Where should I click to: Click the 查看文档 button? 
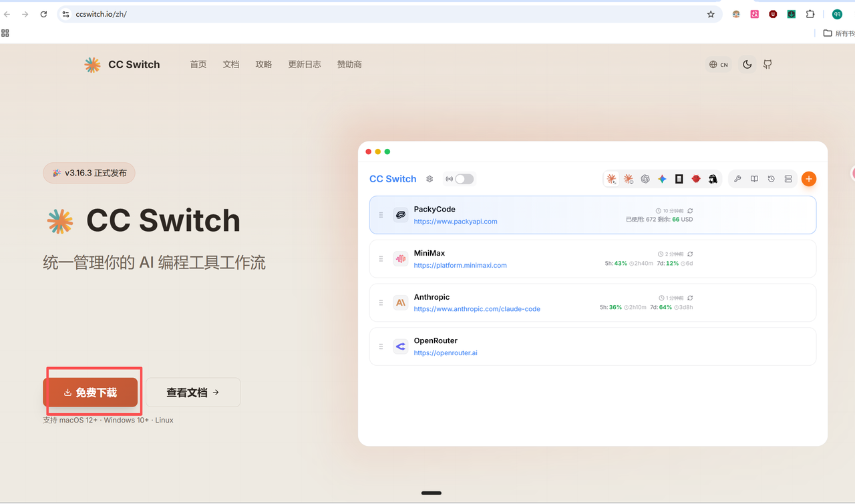tap(193, 393)
